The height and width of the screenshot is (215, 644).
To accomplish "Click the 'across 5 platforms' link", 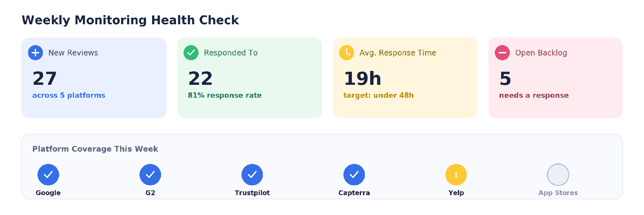I will [x=69, y=95].
